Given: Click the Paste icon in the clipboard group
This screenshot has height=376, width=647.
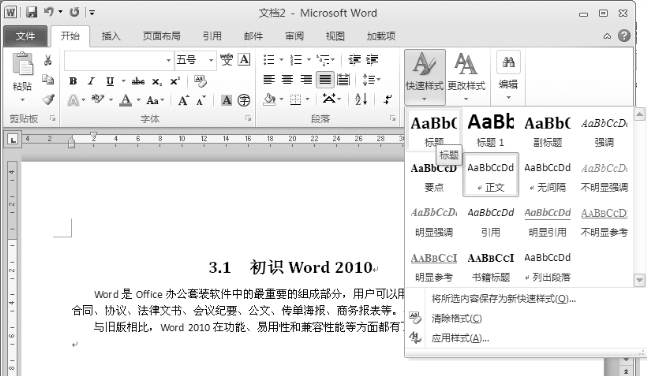Looking at the screenshot, I should [x=22, y=65].
